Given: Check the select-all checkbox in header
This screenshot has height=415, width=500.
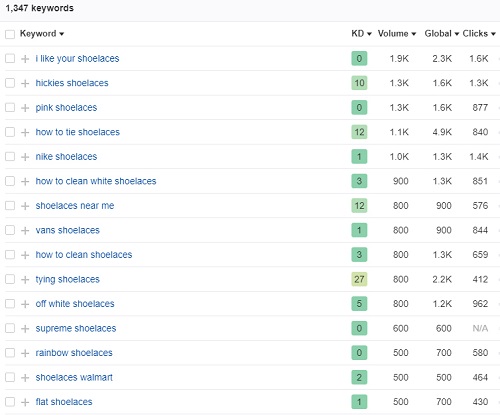Looking at the screenshot, I should (10, 34).
